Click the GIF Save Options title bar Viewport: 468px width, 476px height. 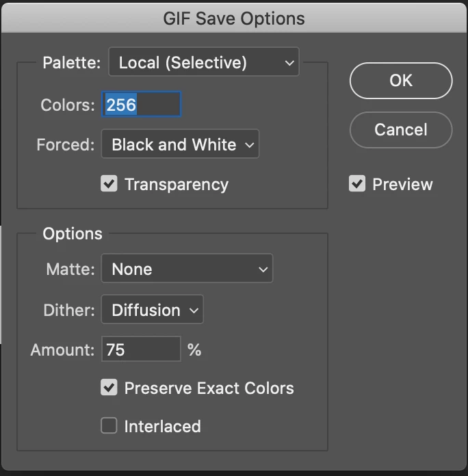point(234,18)
